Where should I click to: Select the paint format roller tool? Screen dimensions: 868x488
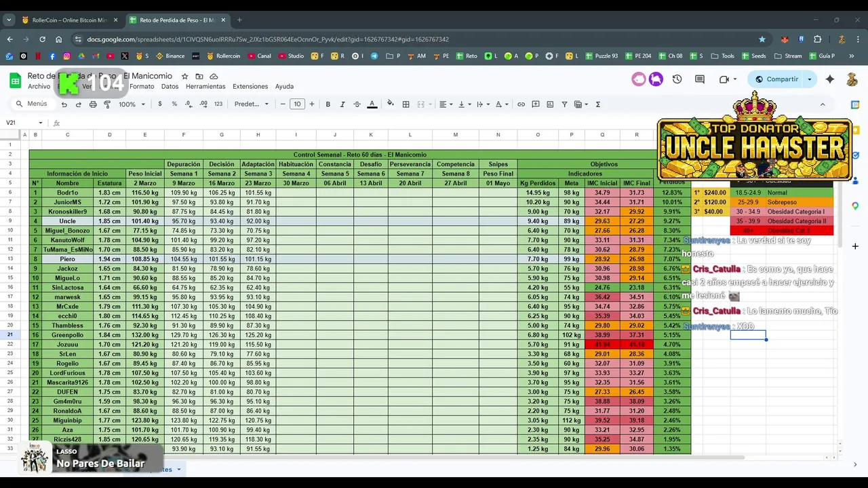pos(107,104)
